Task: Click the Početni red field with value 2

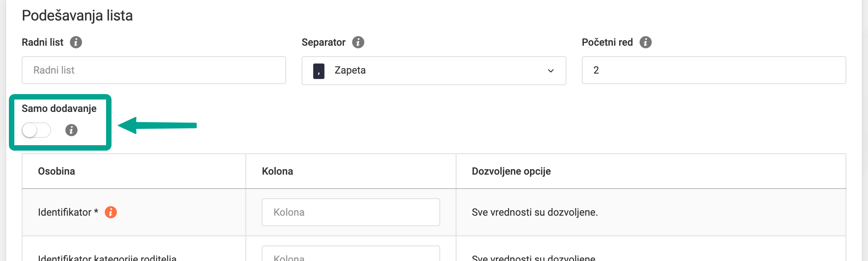Action: (714, 70)
